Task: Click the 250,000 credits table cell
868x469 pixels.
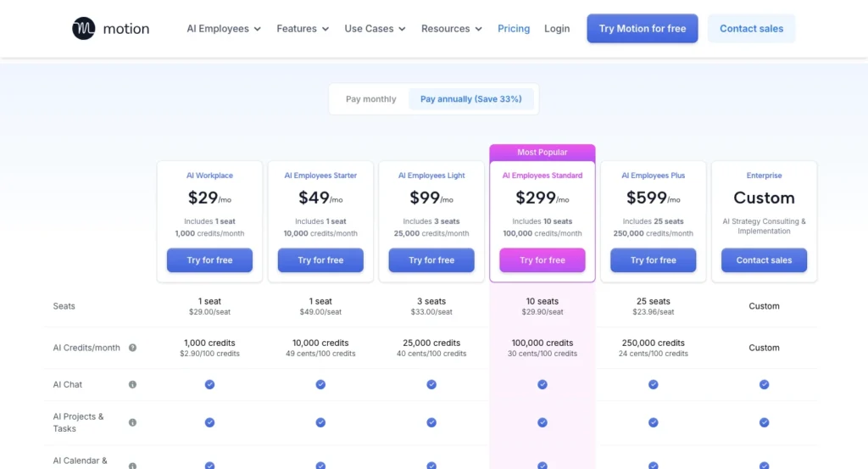Action: click(654, 348)
